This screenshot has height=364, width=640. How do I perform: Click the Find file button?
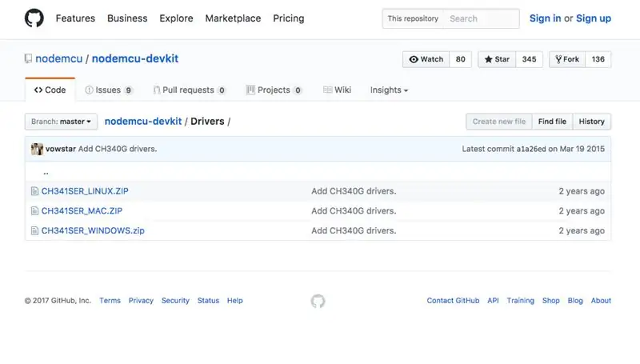[x=552, y=122]
